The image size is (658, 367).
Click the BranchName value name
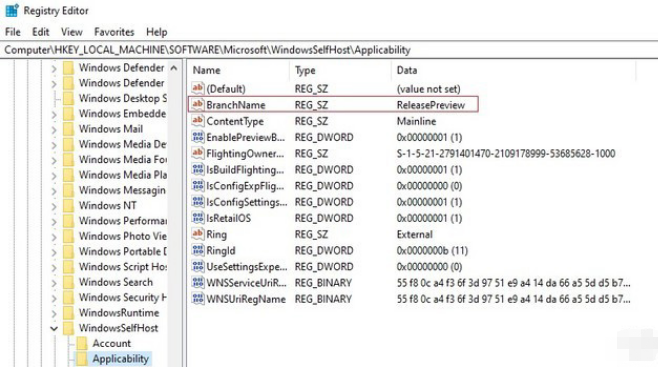click(x=235, y=105)
